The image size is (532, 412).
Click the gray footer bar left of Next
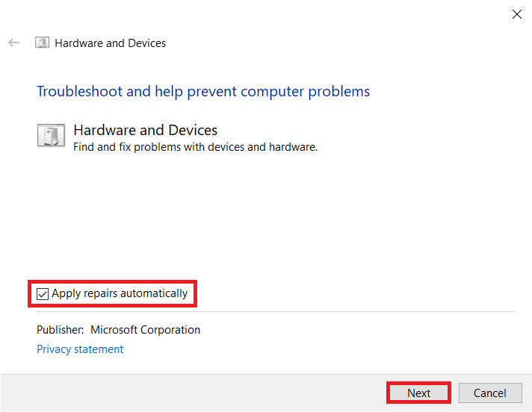187,393
